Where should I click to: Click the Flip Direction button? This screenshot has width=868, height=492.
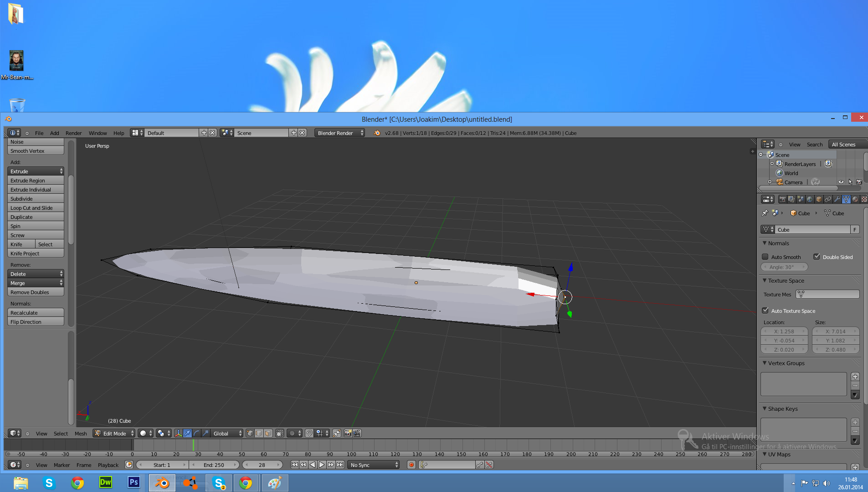[36, 321]
